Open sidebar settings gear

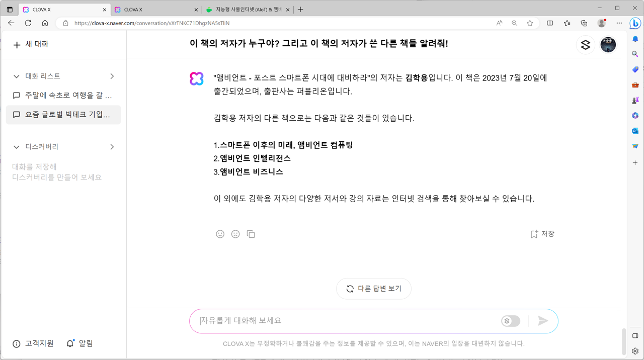pos(635,351)
